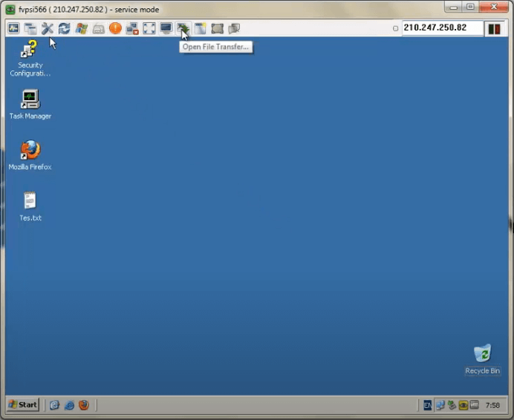Select the Recycle Bin icon
514x420 pixels.
[x=482, y=359]
